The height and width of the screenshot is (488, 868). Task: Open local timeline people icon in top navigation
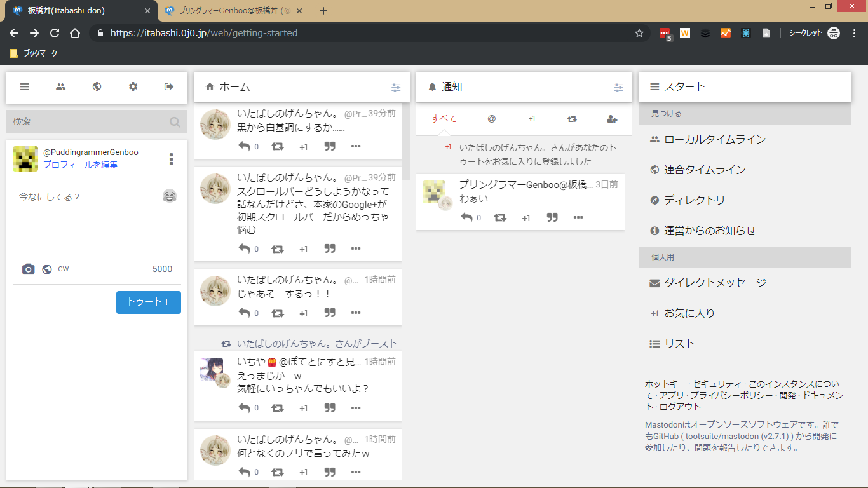coord(60,87)
